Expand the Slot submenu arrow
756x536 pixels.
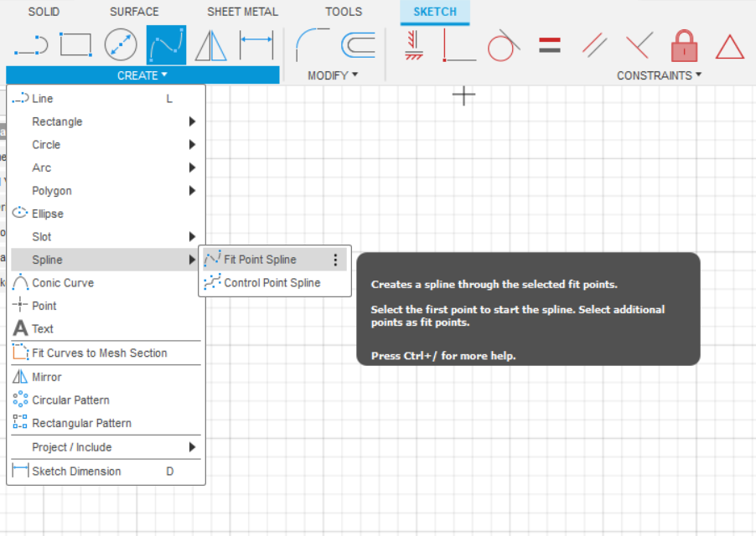[x=192, y=236]
